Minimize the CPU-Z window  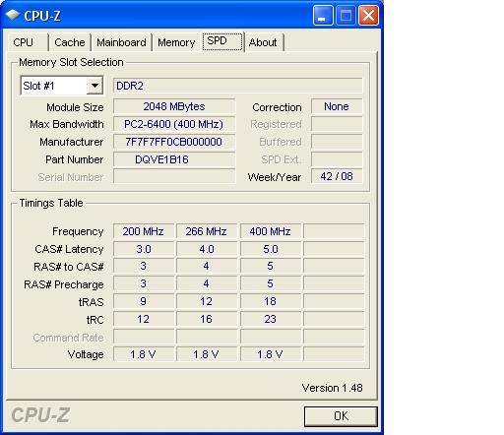[x=323, y=15]
